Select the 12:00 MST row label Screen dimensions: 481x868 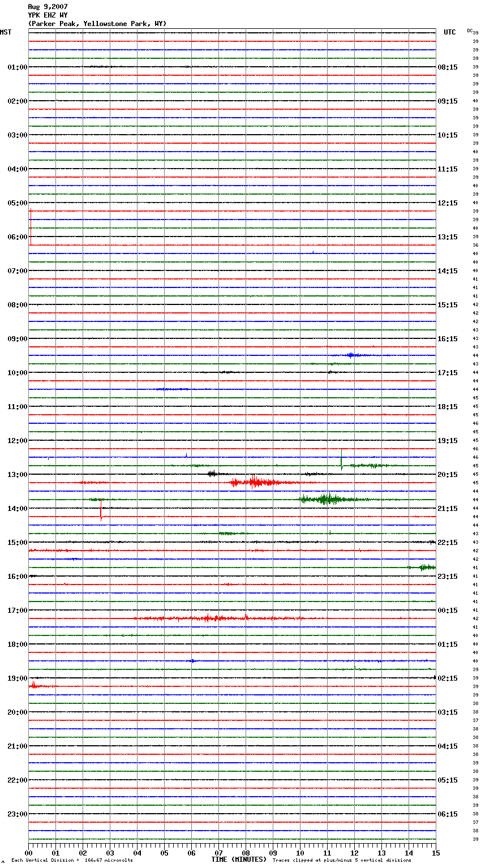tap(18, 441)
